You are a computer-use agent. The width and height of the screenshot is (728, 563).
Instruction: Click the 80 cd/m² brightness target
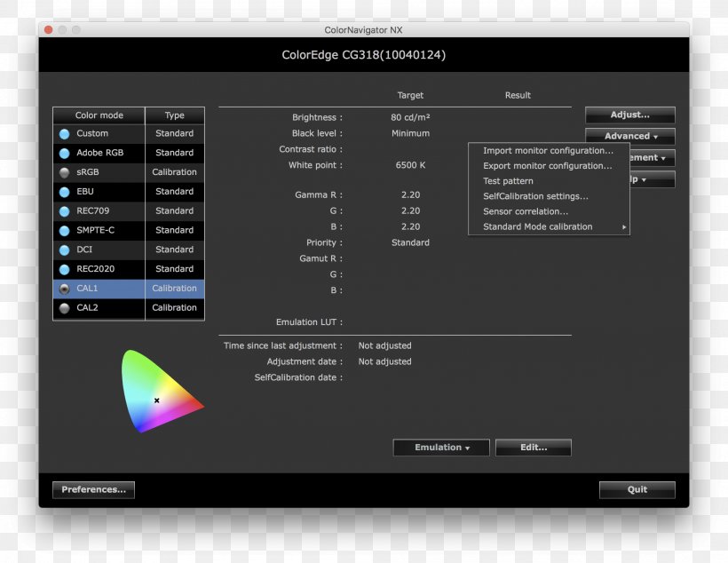(x=410, y=117)
